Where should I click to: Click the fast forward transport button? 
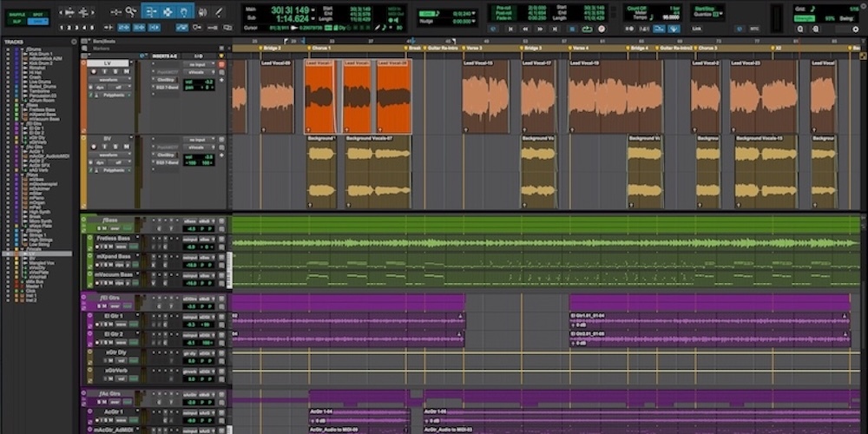pyautogui.click(x=540, y=29)
